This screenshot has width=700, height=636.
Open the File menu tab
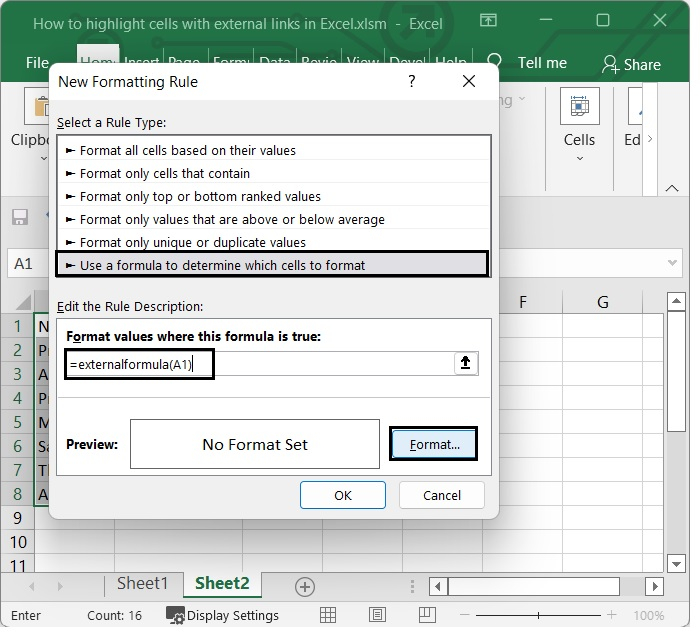coord(37,63)
